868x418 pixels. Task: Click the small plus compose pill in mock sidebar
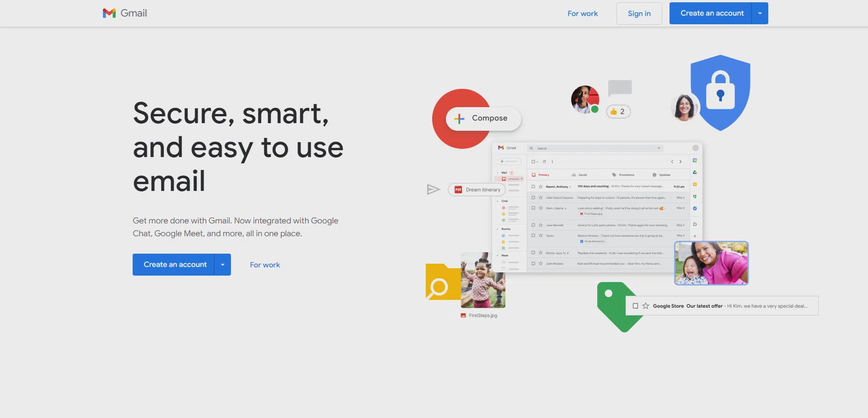click(509, 161)
